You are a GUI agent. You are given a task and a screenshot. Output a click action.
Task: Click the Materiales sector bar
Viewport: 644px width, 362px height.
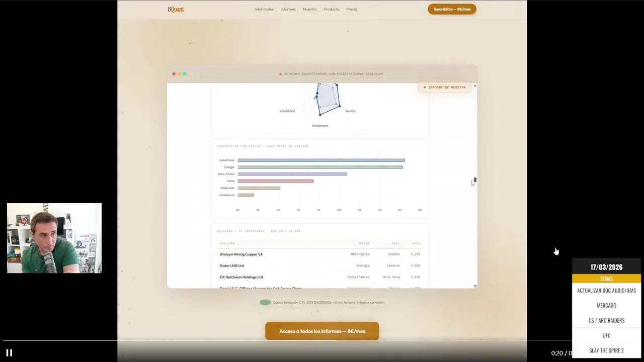pyautogui.click(x=259, y=188)
